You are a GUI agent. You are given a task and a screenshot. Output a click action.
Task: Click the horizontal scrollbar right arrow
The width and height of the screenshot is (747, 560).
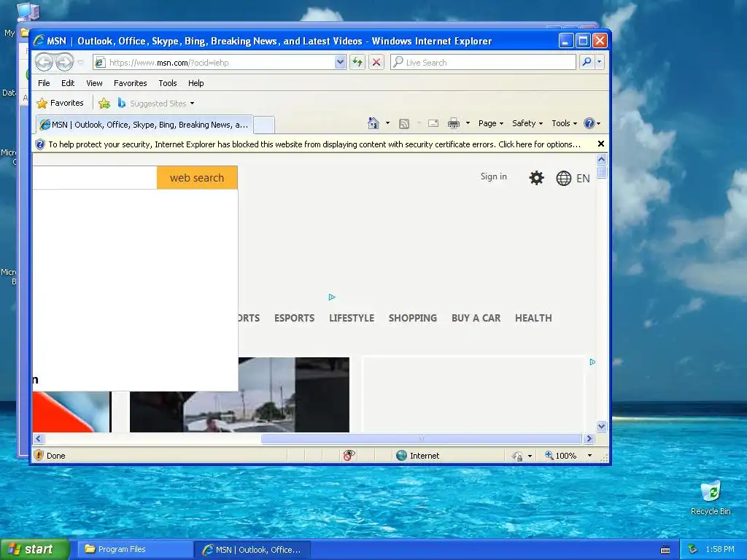(x=589, y=438)
